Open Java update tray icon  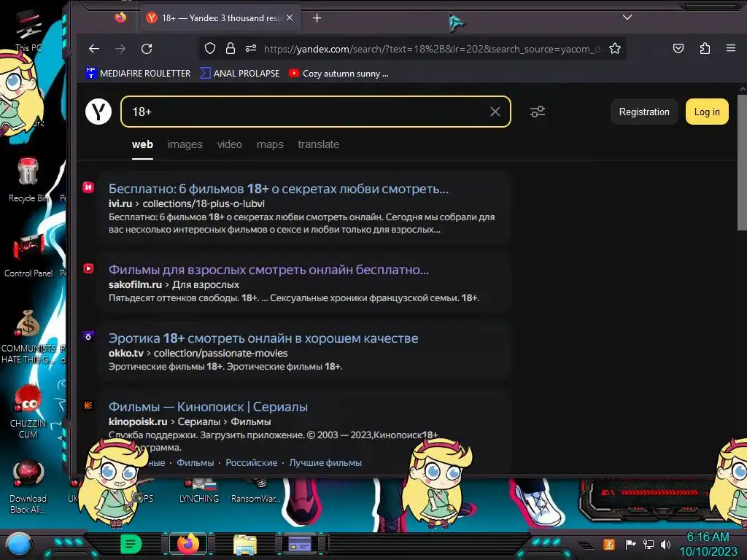click(x=608, y=544)
